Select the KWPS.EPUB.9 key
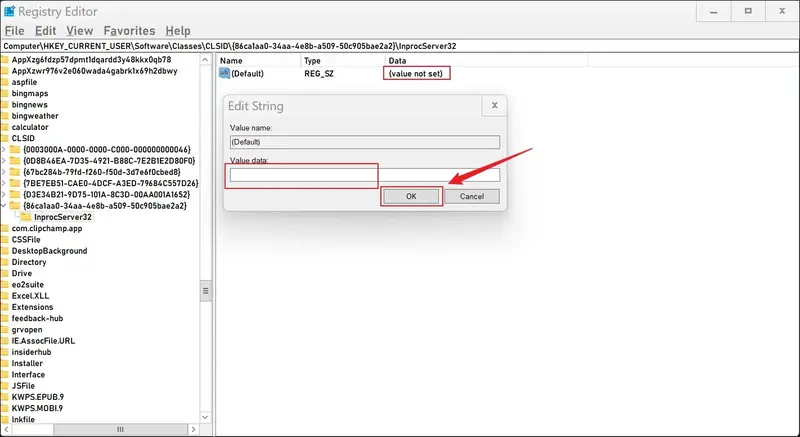 [38, 397]
